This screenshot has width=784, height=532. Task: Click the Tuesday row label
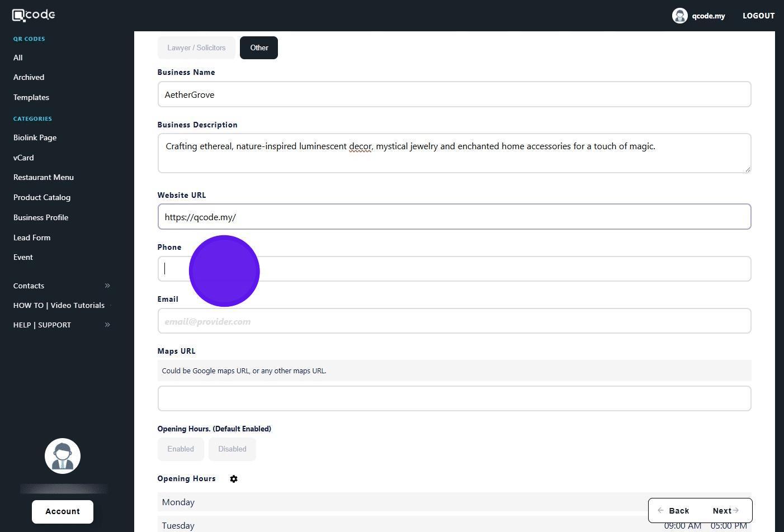178,526
